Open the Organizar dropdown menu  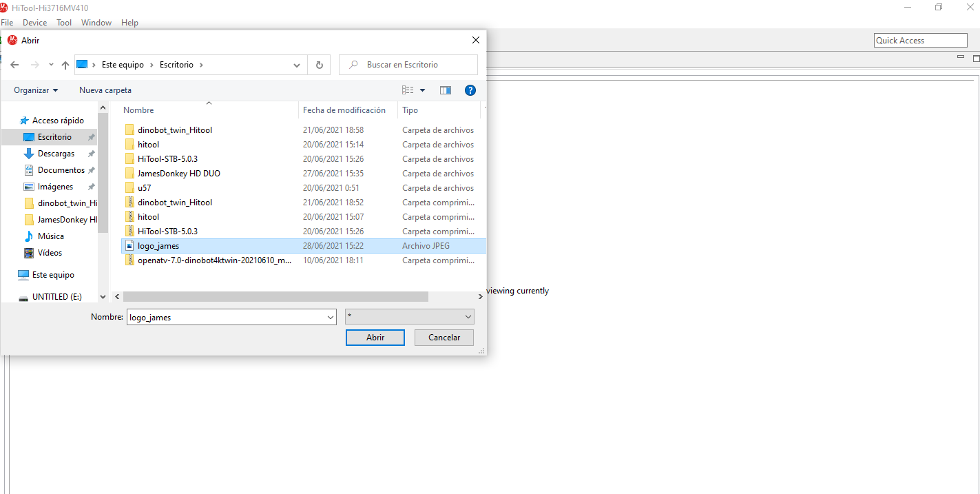tap(36, 90)
